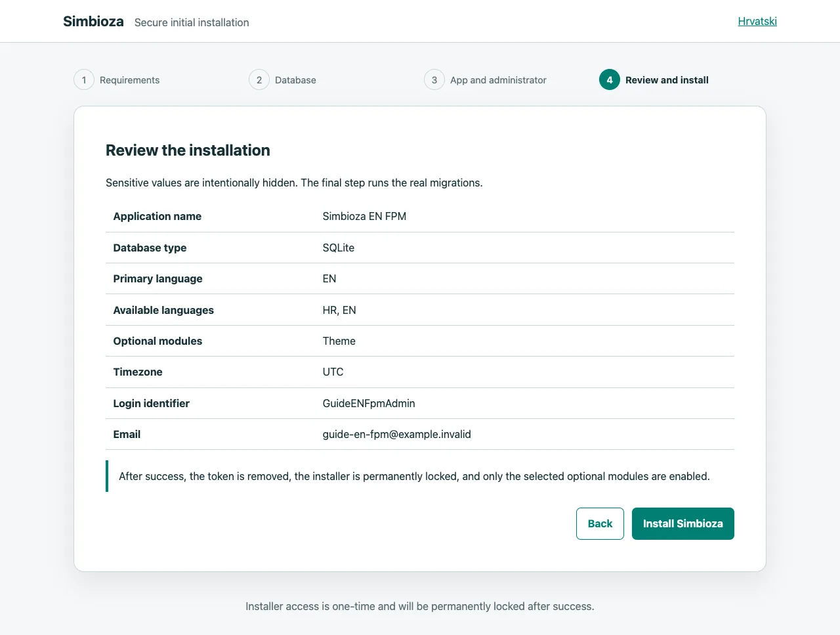Switch language to Hrvatski

(x=757, y=21)
